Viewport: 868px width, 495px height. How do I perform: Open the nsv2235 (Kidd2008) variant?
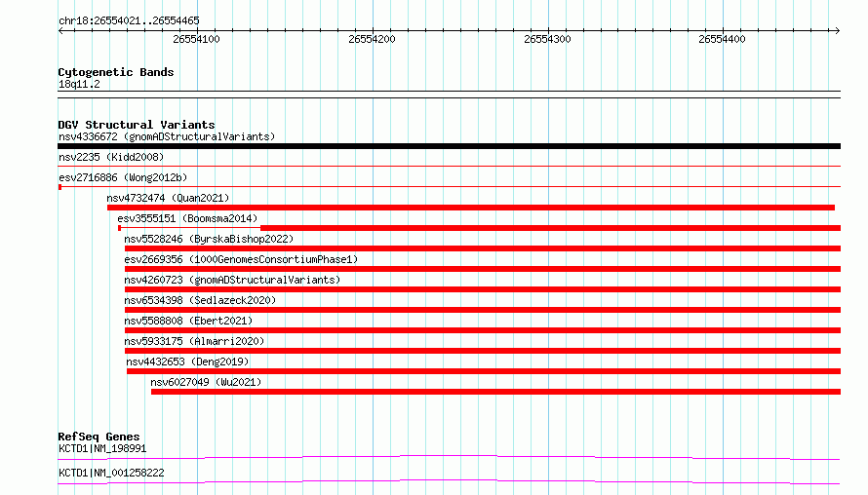click(x=111, y=157)
